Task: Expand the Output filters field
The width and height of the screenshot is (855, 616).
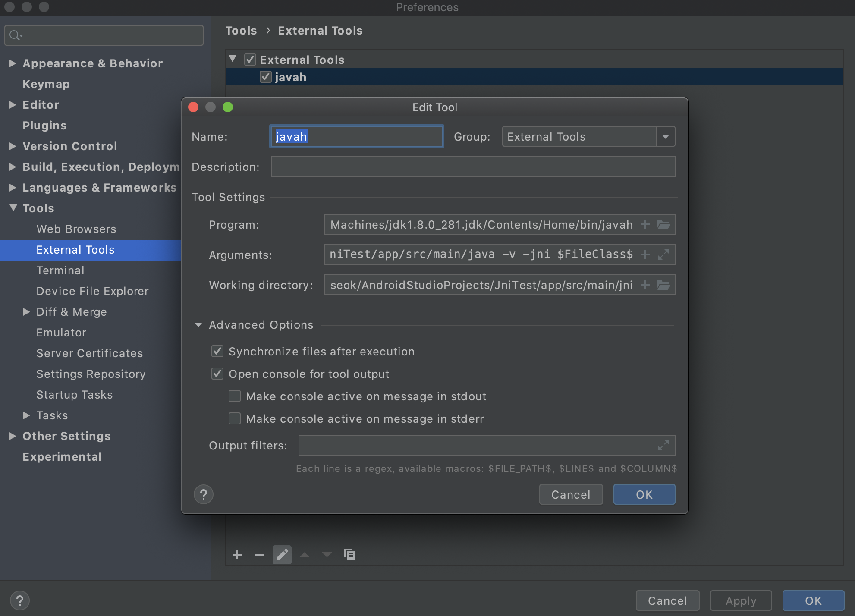Action: click(663, 445)
